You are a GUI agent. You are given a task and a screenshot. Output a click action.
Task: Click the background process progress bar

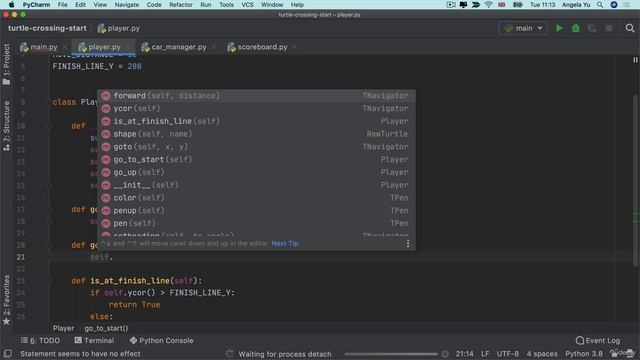click(391, 354)
